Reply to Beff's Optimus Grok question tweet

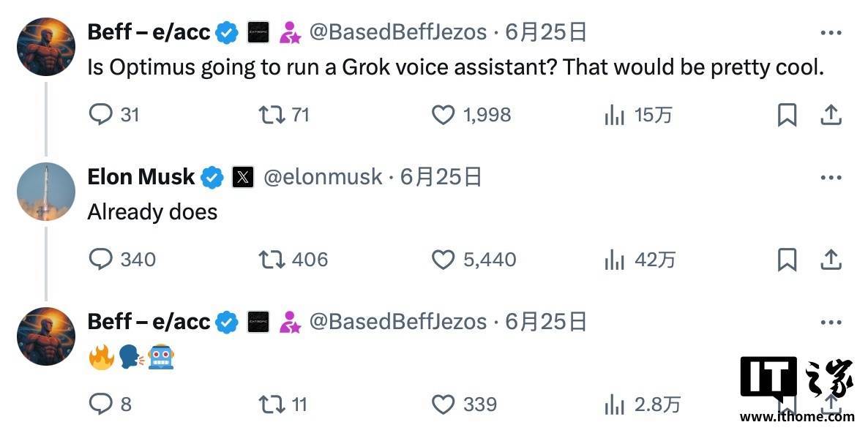(101, 115)
